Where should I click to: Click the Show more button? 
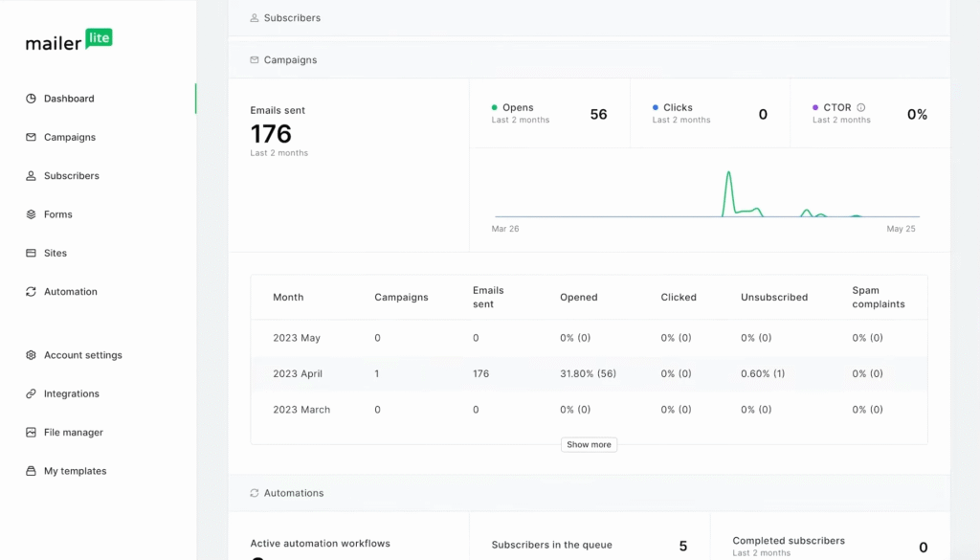588,444
